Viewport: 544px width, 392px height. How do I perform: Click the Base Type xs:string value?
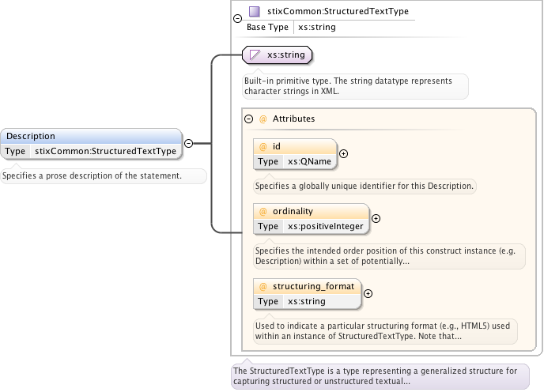click(x=315, y=27)
